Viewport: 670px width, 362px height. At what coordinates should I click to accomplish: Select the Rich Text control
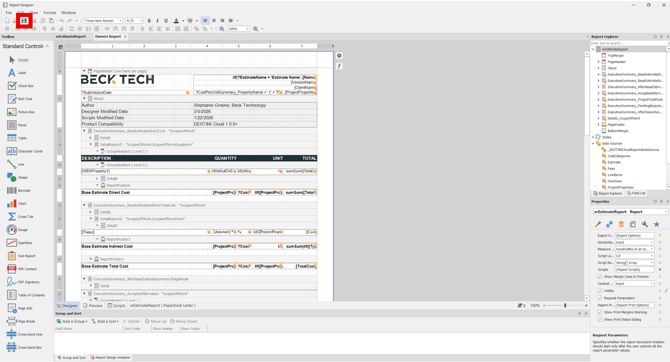(x=20, y=99)
